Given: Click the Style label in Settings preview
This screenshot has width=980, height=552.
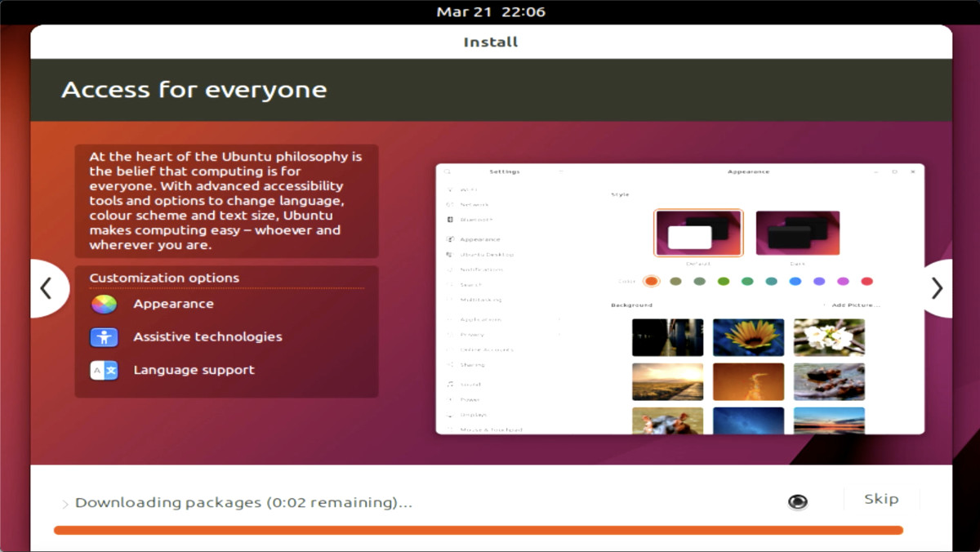Looking at the screenshot, I should point(620,194).
